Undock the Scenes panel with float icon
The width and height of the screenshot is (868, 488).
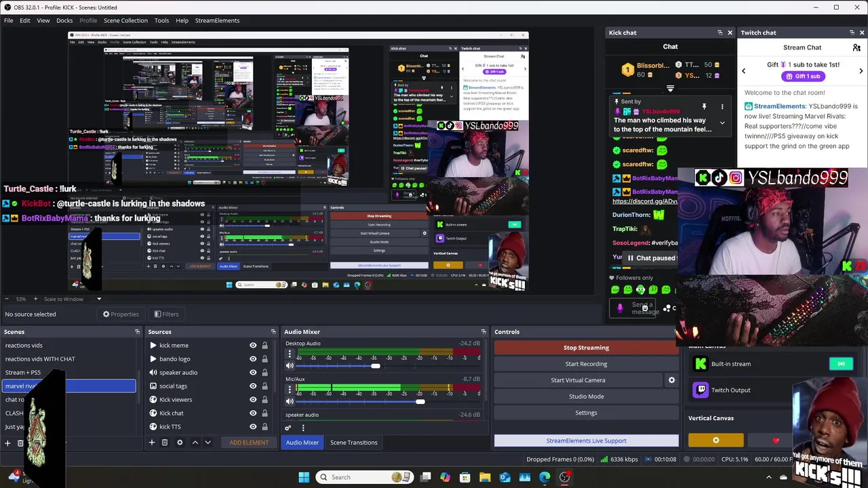click(137, 332)
